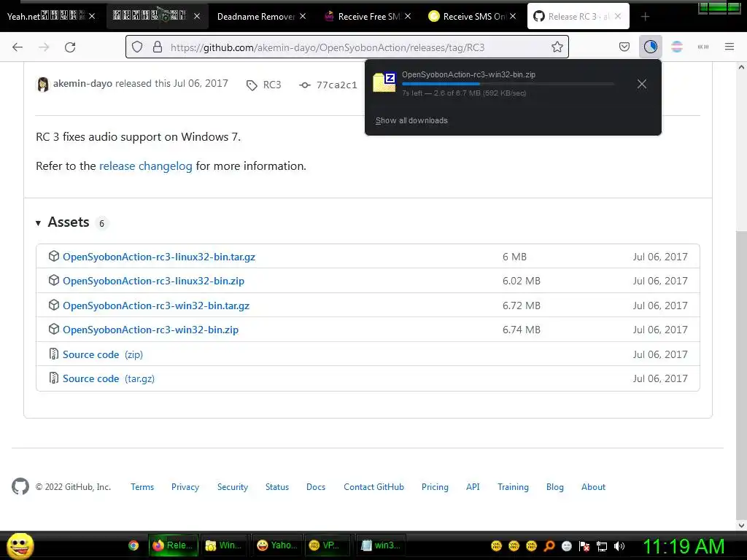Image resolution: width=747 pixels, height=560 pixels.
Task: Open the release changelog link
Action: point(145,166)
